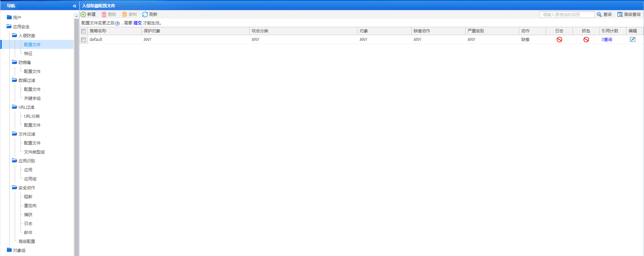The image size is (644, 256).
Task: Open the 阻断 action item
Action: 28,196
